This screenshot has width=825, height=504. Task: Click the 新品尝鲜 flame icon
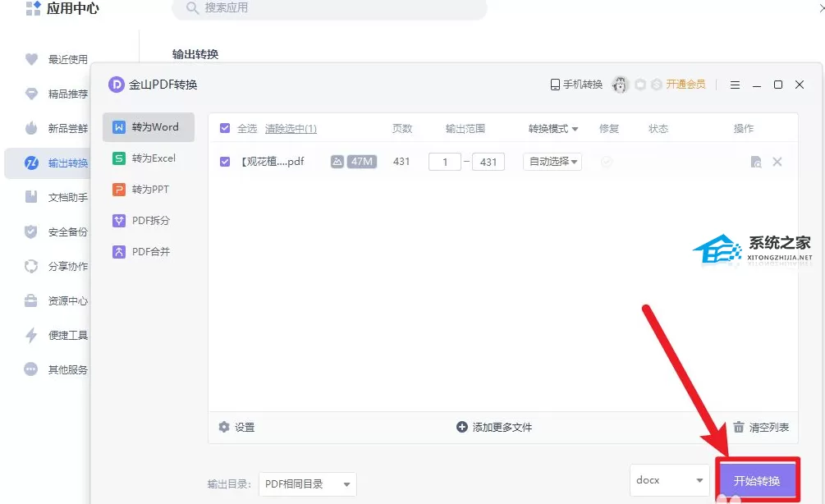pyautogui.click(x=31, y=128)
